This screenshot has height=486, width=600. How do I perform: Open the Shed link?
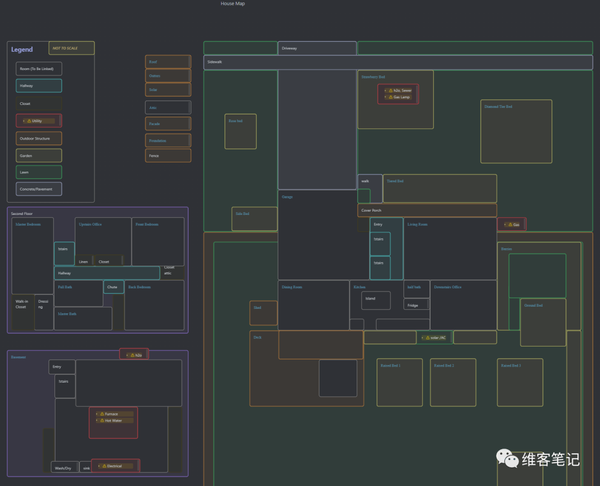(257, 308)
